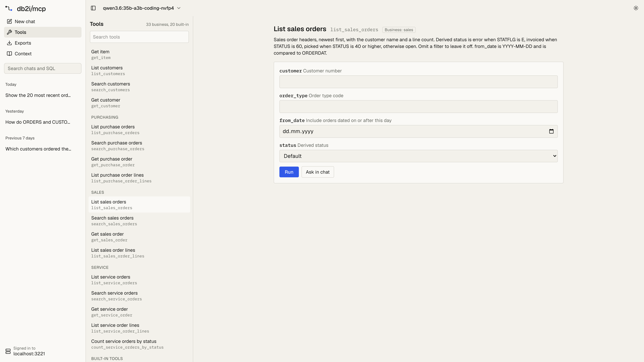Open the from_date calendar picker icon
644x362 pixels.
(551, 131)
